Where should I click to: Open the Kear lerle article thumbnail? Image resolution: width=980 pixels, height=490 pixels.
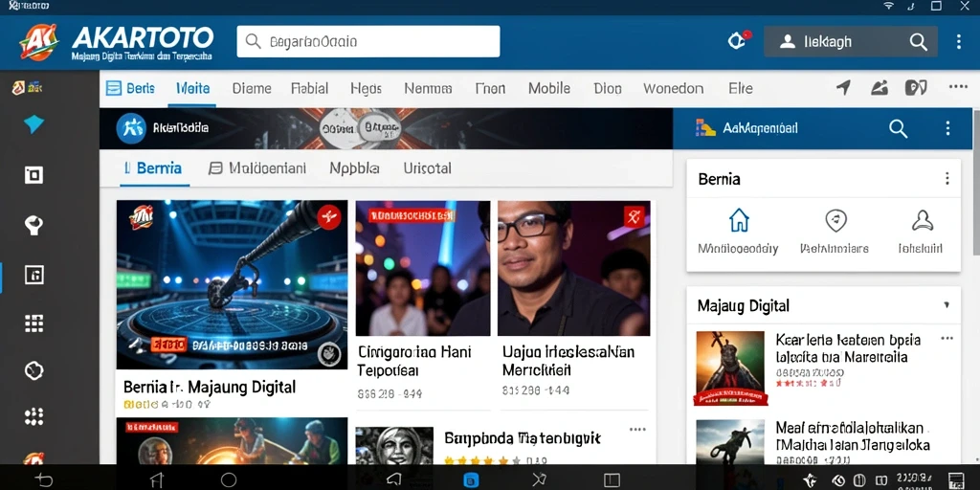click(730, 368)
